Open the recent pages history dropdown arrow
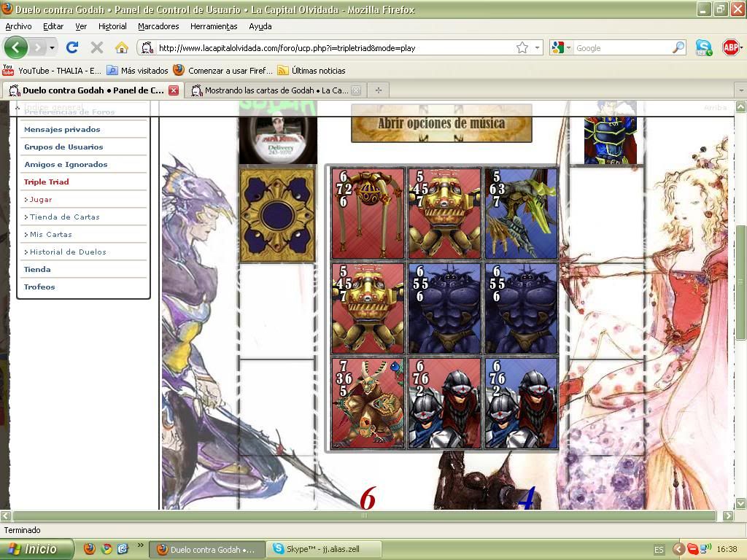This screenshot has width=747, height=560. 52,47
